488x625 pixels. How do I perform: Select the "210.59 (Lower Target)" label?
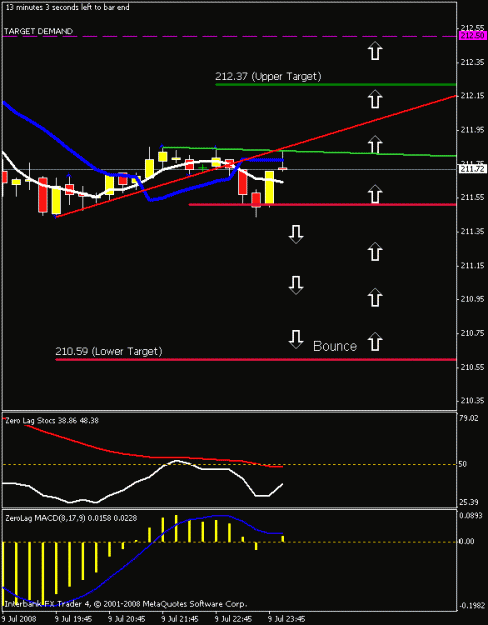108,351
